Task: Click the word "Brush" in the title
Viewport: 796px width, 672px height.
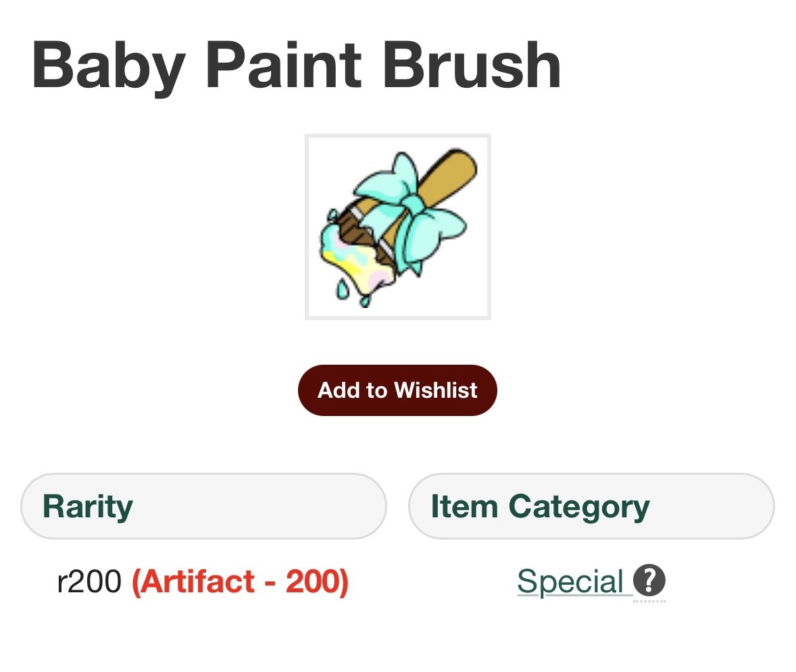Action: (472, 65)
